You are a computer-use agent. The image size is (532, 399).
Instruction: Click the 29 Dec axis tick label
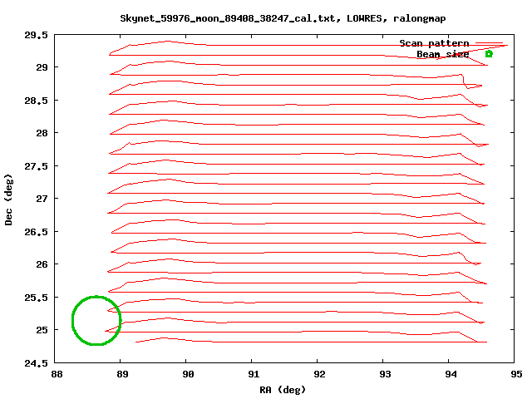42,67
